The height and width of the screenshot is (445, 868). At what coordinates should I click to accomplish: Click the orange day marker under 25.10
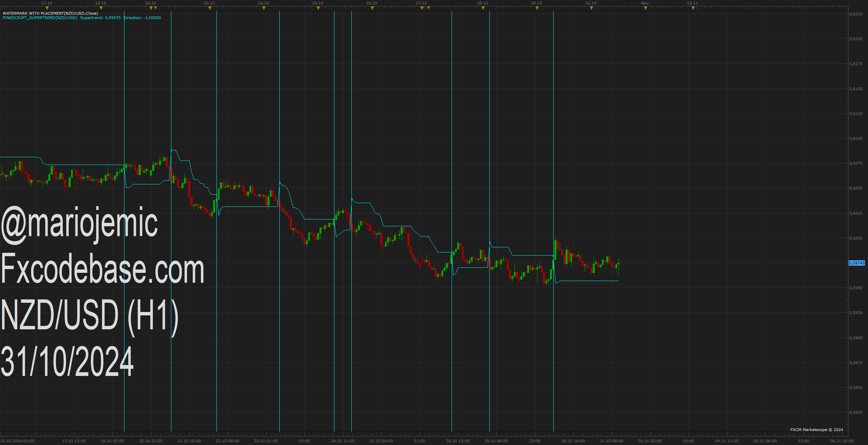(x=372, y=8)
